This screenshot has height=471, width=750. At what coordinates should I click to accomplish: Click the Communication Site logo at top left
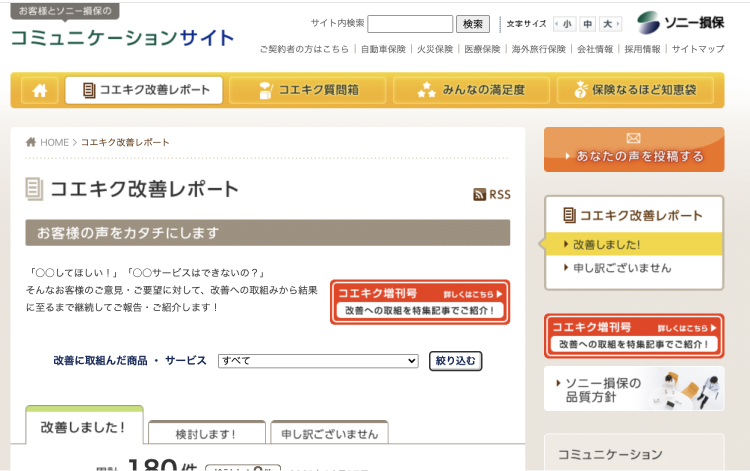click(122, 38)
